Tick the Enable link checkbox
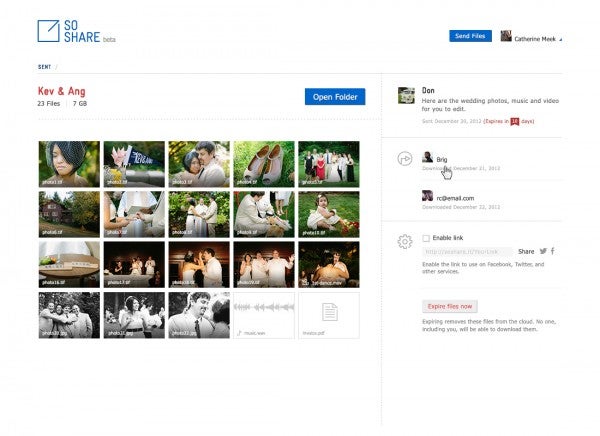This screenshot has width=600, height=436. [x=426, y=238]
